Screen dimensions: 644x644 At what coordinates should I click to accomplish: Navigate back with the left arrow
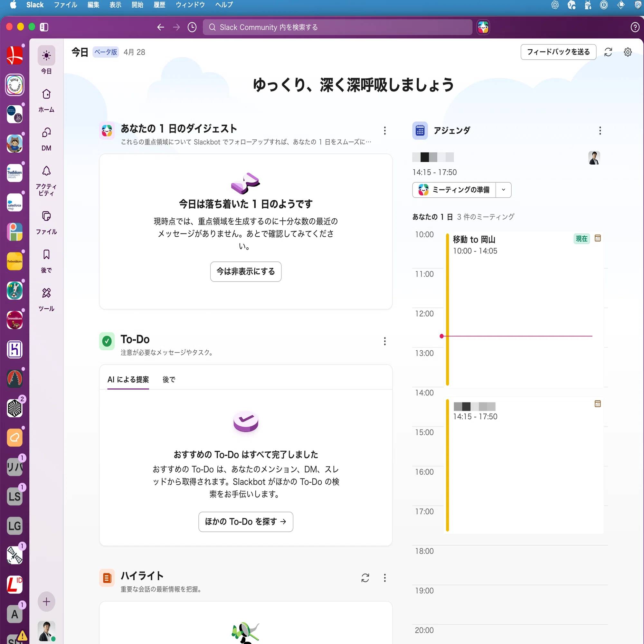point(161,27)
